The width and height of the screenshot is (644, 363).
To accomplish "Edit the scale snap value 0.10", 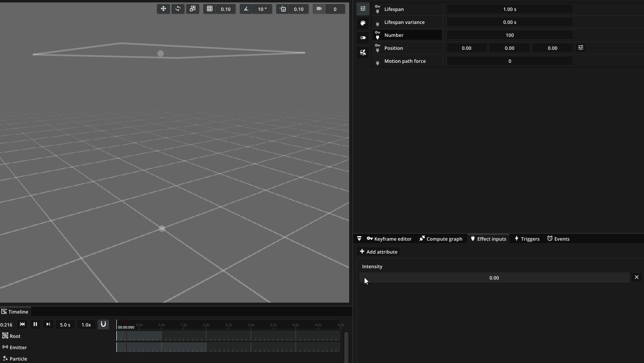I will 299,9.
